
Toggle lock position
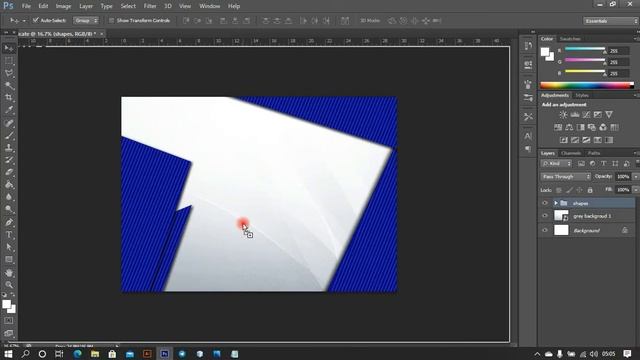(579, 190)
